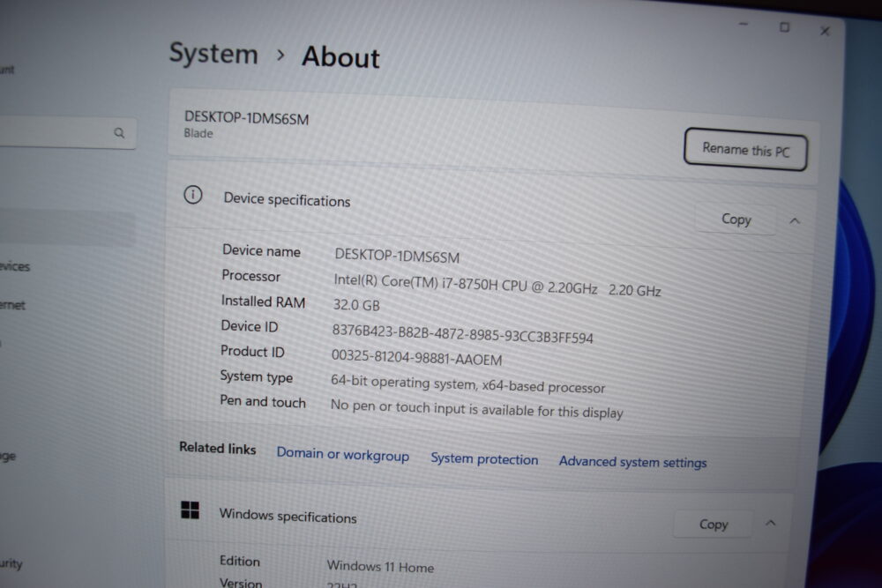The height and width of the screenshot is (588, 882).
Task: Copy the Windows specifications
Action: pyautogui.click(x=714, y=524)
